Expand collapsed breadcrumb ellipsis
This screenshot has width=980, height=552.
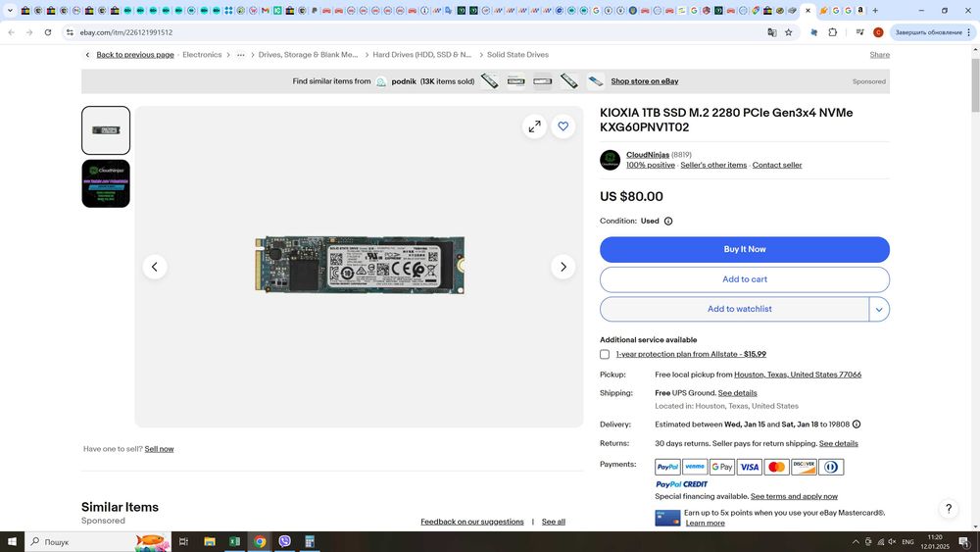241,55
